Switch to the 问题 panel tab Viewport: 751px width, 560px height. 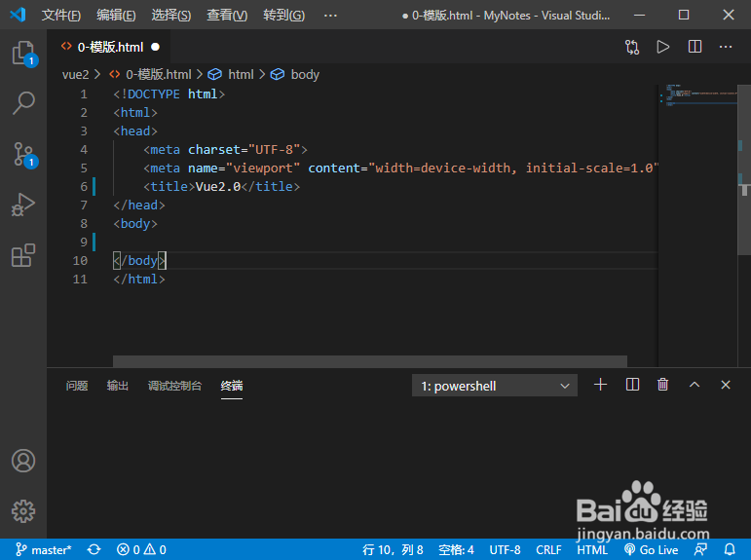tap(77, 386)
